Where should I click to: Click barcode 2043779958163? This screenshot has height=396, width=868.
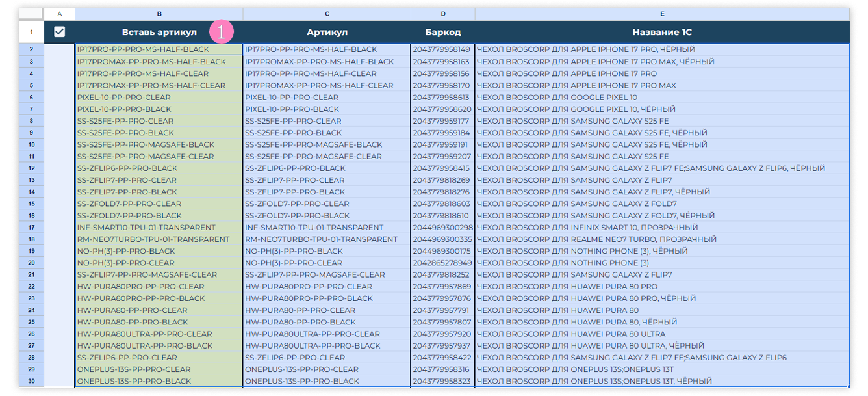click(443, 61)
